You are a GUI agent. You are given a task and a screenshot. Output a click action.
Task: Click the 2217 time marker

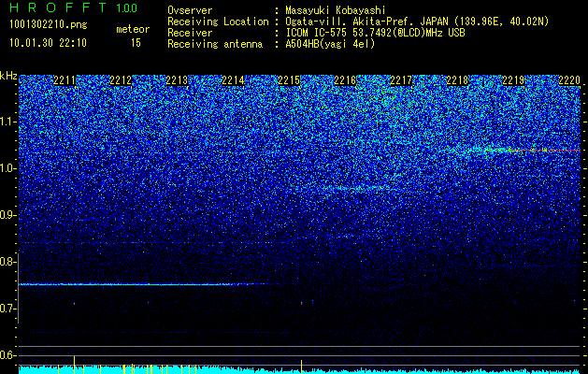[401, 80]
